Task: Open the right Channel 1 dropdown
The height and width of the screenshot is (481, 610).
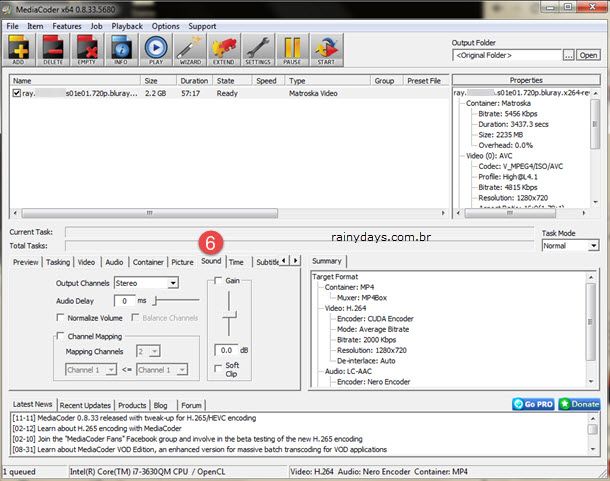Action: (162, 370)
